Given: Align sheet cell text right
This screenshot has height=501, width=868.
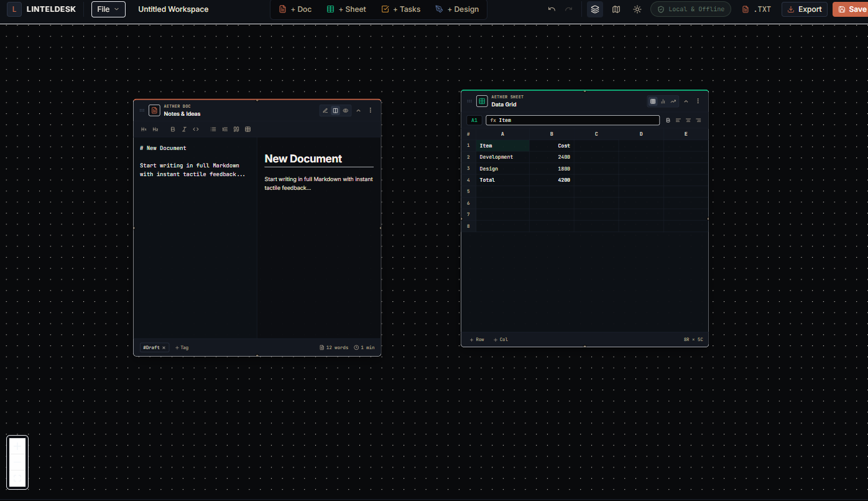Looking at the screenshot, I should point(698,120).
